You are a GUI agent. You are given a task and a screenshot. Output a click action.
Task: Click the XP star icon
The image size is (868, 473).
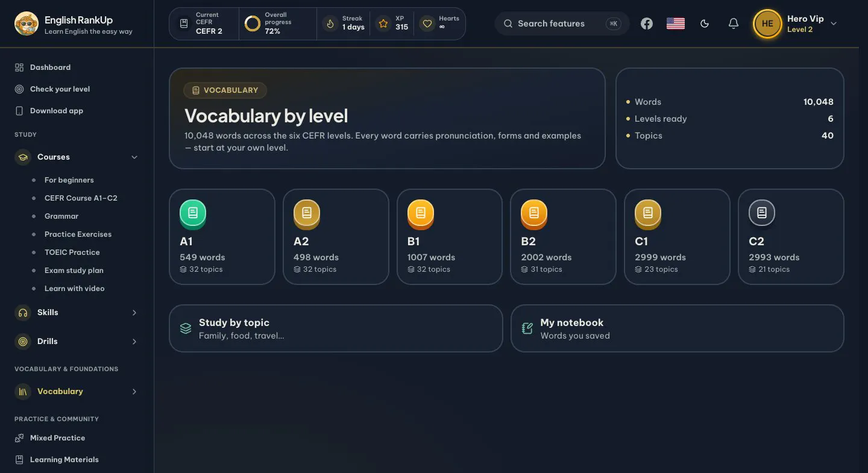[x=383, y=24]
